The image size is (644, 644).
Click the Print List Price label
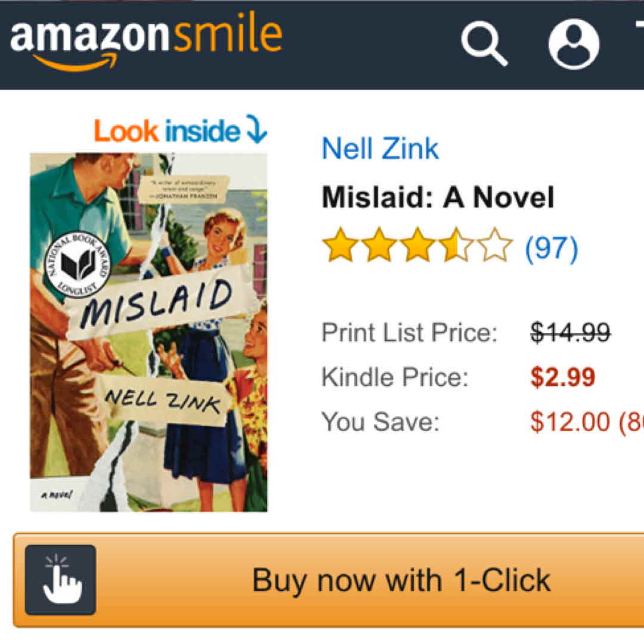tap(409, 332)
